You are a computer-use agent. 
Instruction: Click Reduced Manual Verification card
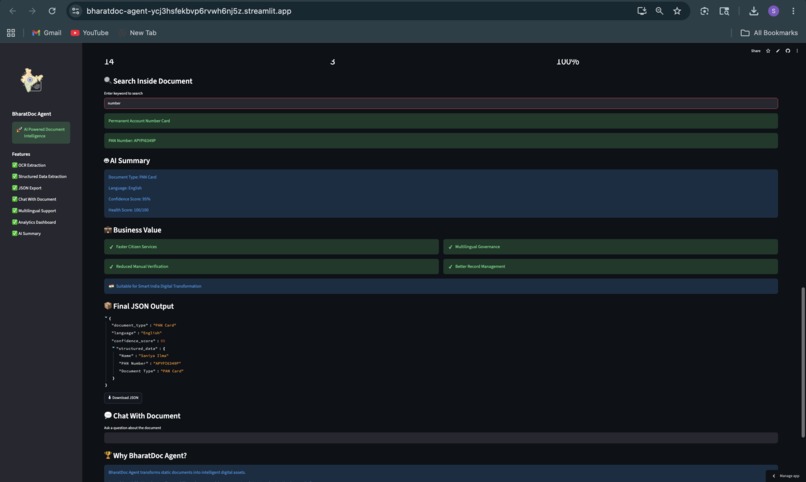271,266
